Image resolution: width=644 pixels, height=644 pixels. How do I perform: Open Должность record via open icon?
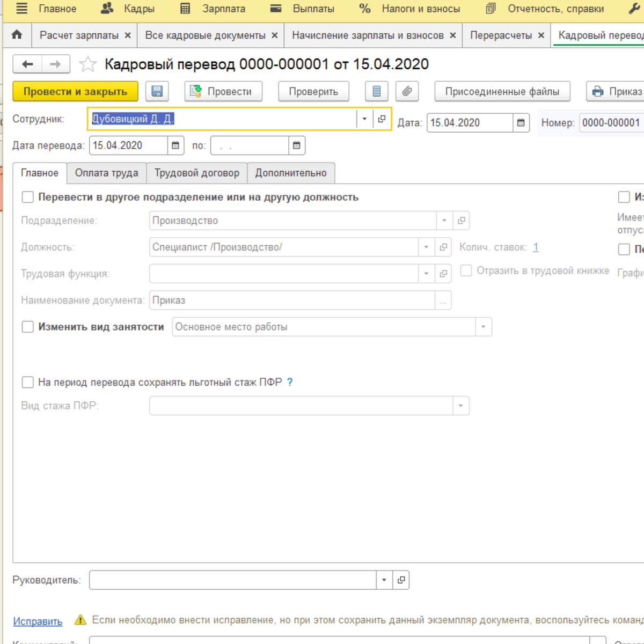pos(443,247)
